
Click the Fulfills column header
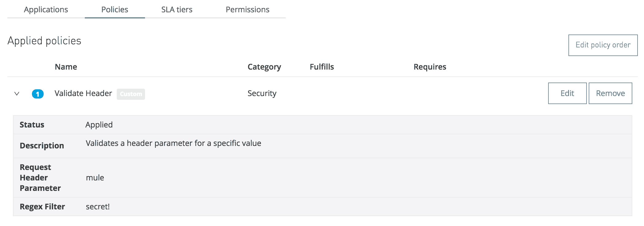coord(322,67)
